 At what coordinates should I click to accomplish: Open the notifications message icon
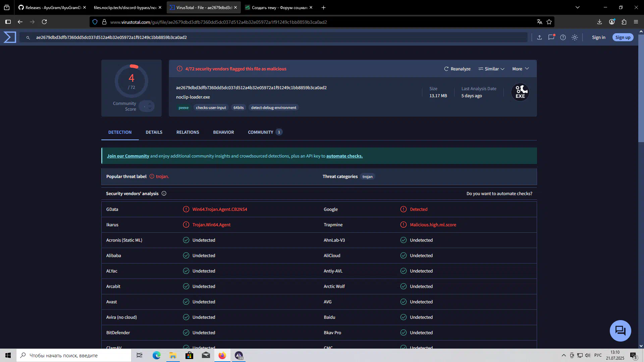551,37
